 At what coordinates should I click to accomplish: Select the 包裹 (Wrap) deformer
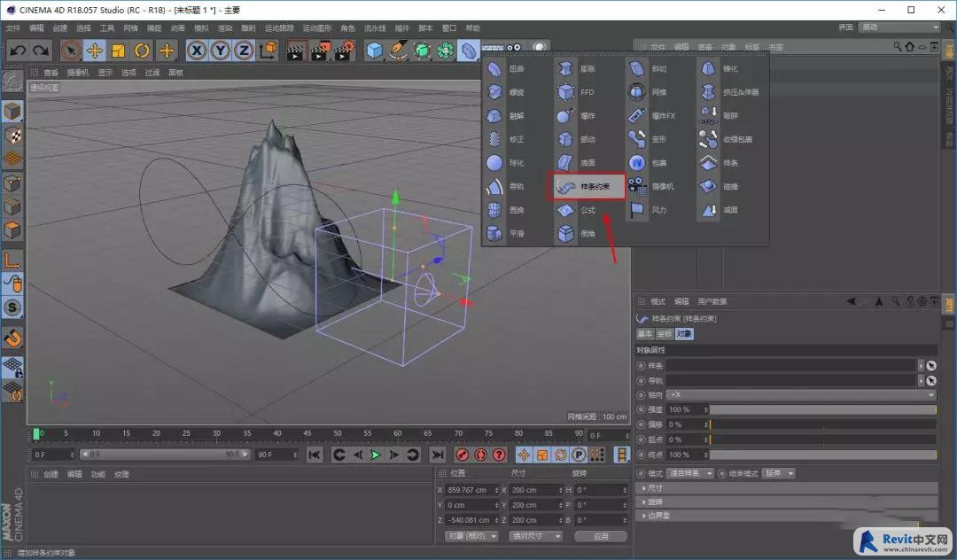click(x=647, y=163)
